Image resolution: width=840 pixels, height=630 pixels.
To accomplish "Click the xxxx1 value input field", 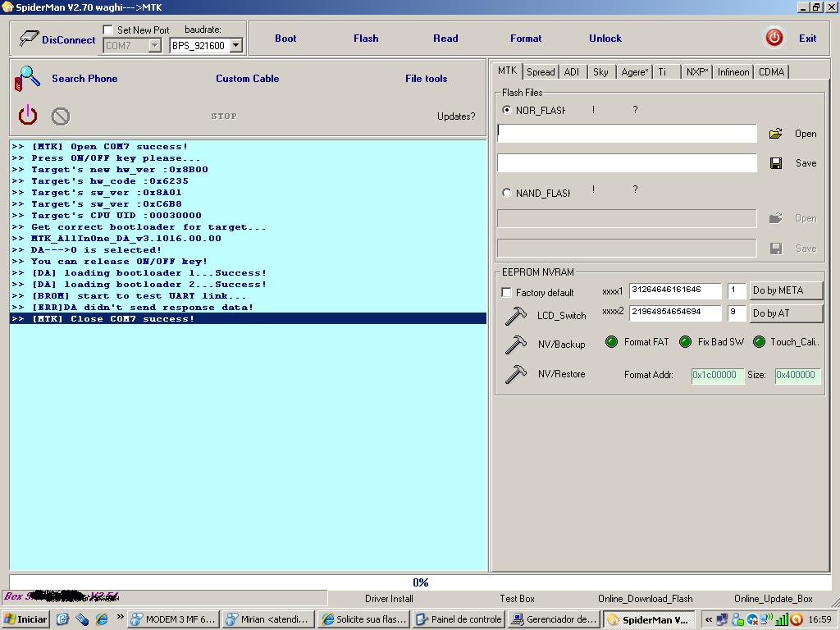I will point(675,290).
